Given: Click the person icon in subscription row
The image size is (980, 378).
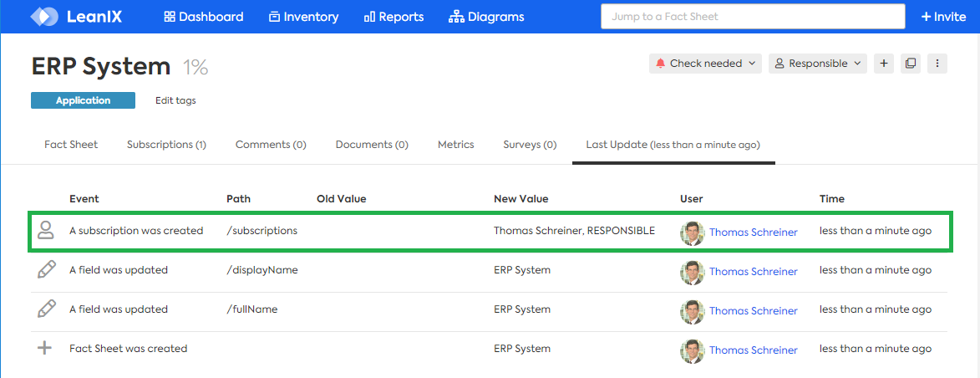Looking at the screenshot, I should point(45,230).
